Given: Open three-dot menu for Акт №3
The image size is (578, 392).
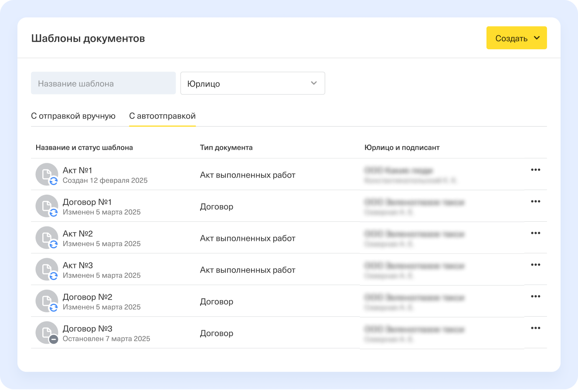Looking at the screenshot, I should click(x=535, y=265).
